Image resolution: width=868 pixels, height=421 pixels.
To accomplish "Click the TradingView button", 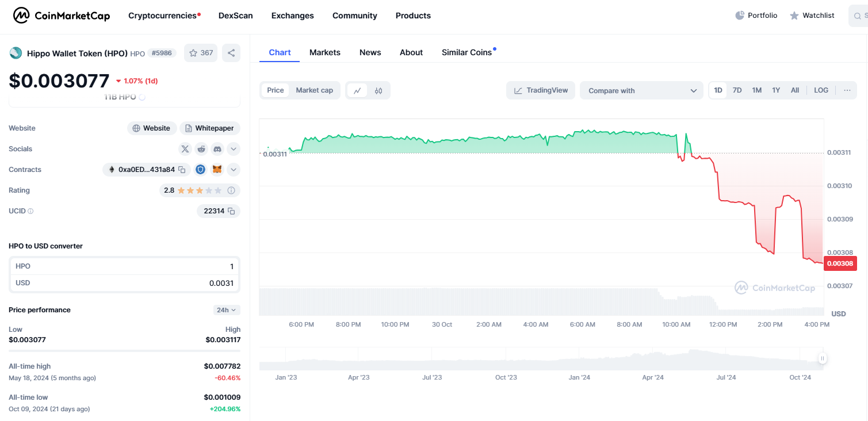I will (541, 90).
